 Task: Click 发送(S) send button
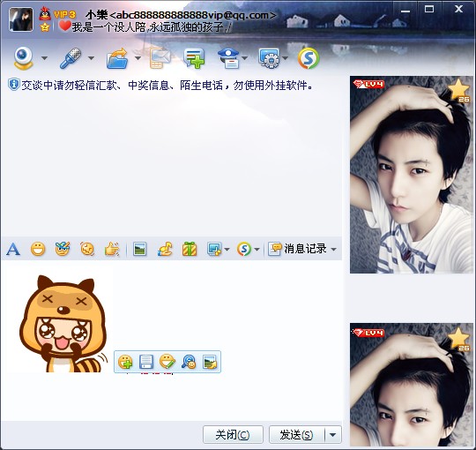(296, 434)
